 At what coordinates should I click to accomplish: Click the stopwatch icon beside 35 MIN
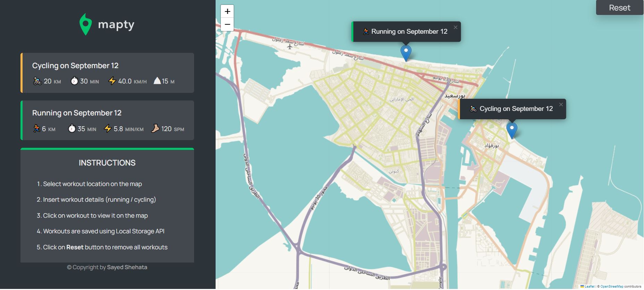tap(72, 129)
